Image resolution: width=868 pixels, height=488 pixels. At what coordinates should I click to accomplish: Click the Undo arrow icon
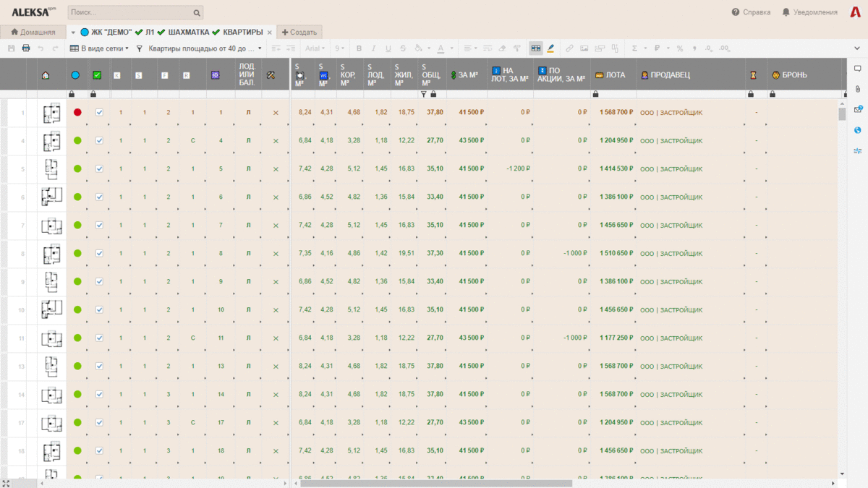point(41,48)
